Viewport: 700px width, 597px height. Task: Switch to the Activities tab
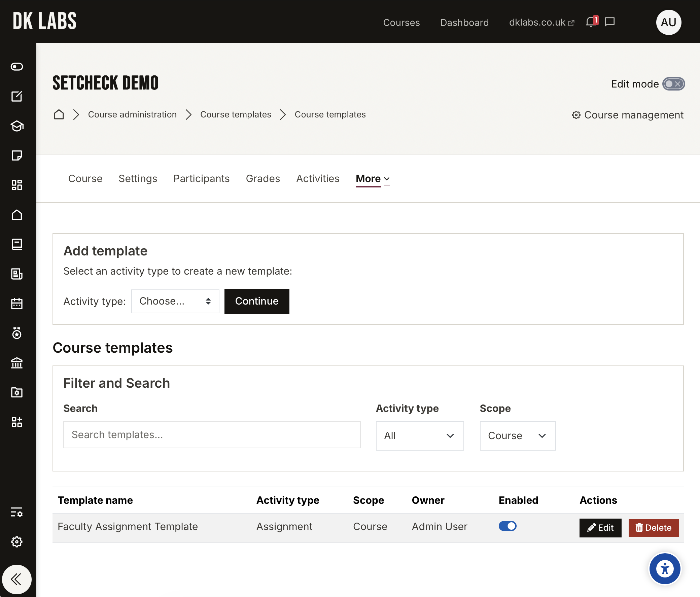[318, 179]
